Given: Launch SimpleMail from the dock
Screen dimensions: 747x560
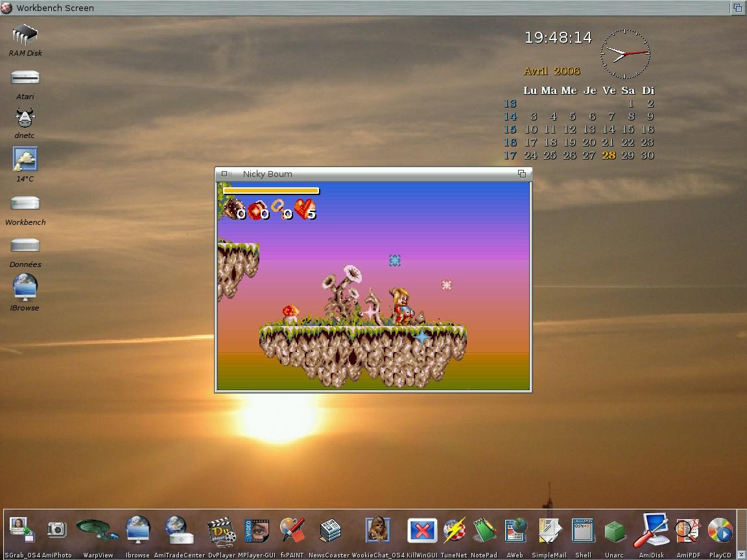Looking at the screenshot, I should coord(550,530).
